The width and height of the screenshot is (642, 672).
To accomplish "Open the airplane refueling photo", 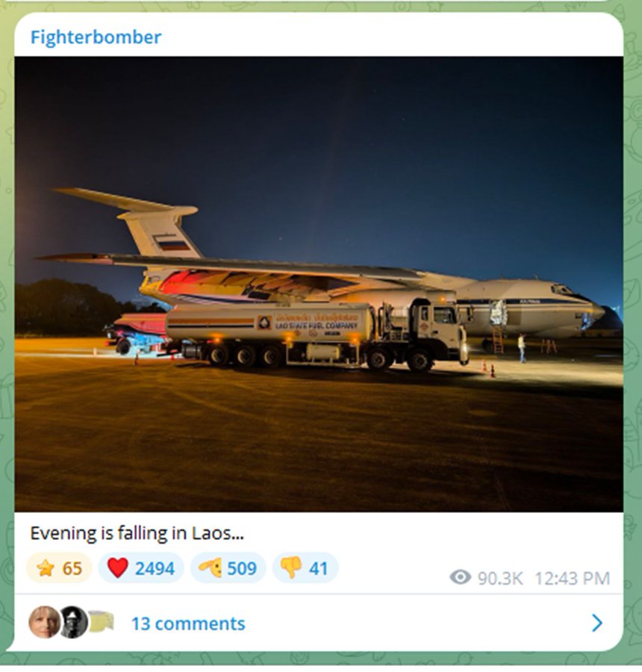I will pyautogui.click(x=319, y=284).
